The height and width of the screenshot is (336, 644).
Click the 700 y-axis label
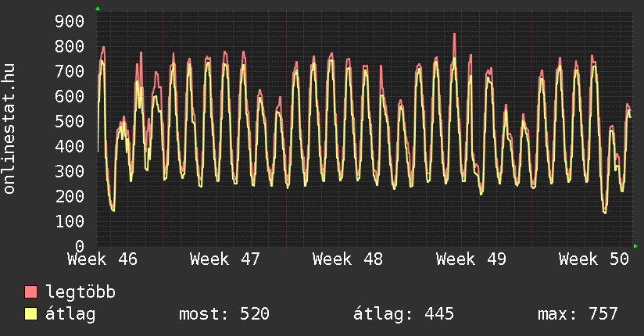point(70,71)
